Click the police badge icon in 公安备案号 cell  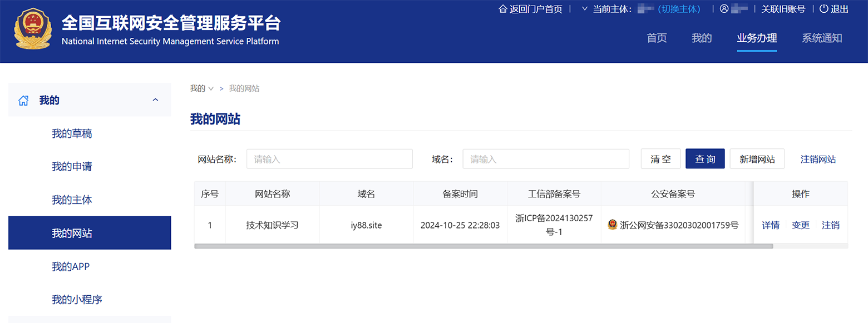click(x=612, y=225)
